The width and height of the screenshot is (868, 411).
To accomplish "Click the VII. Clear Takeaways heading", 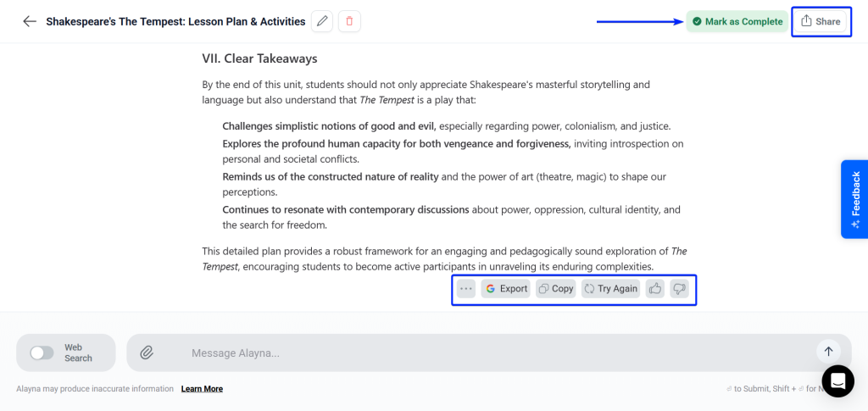I will (259, 58).
